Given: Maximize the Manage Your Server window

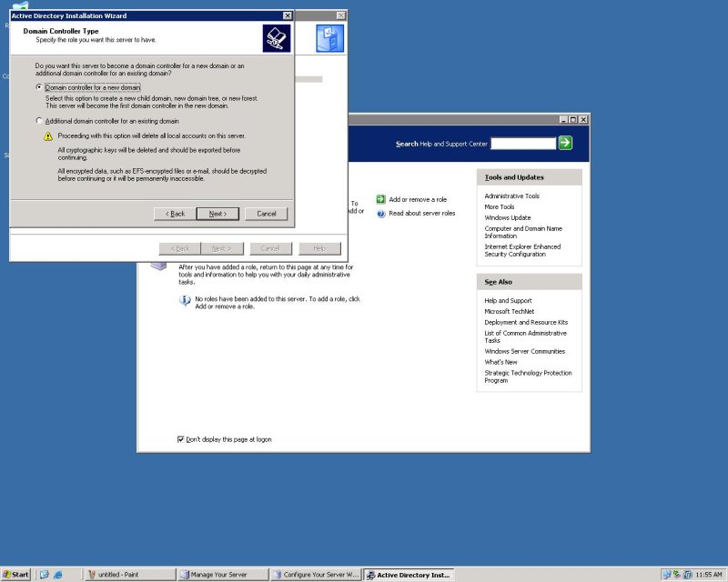Looking at the screenshot, I should point(573,120).
